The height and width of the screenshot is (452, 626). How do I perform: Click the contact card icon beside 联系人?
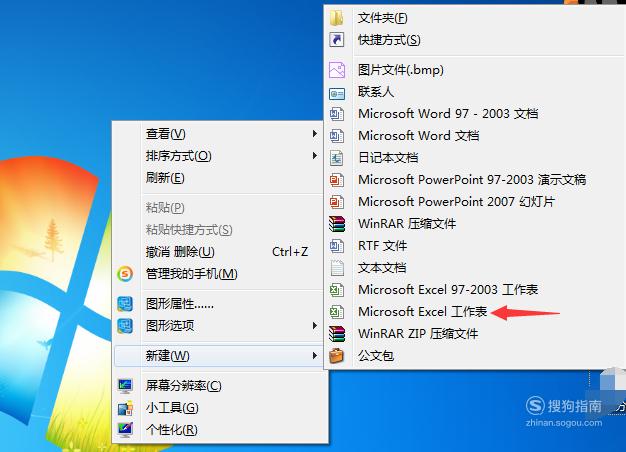point(337,93)
